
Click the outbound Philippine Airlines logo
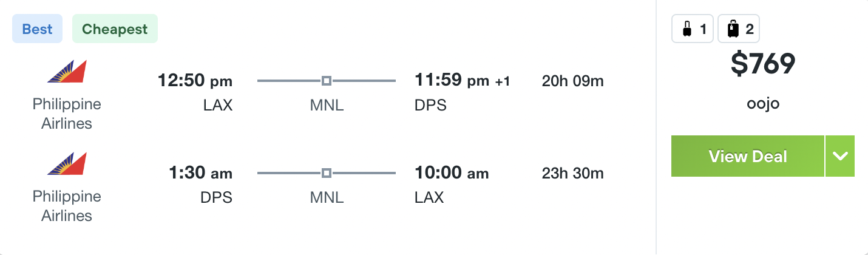click(67, 72)
